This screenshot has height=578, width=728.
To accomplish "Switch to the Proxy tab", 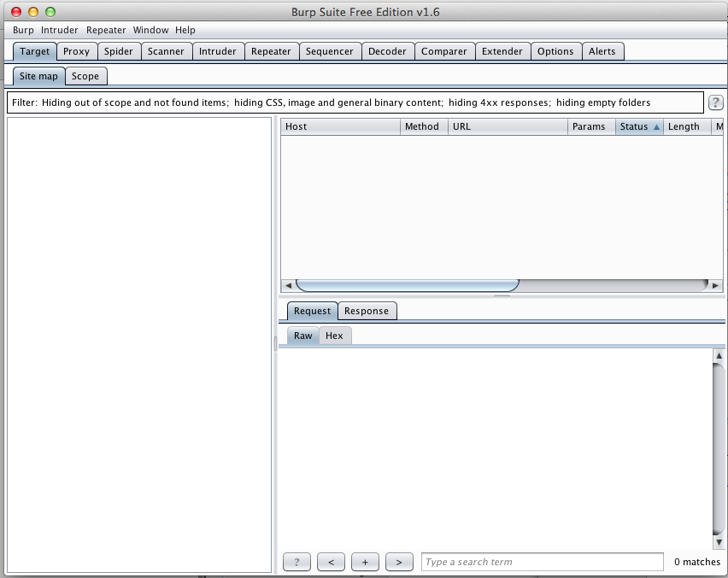I will (76, 51).
